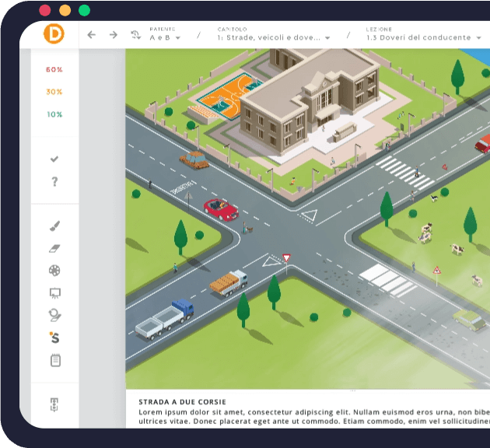Screen dimensions: 490x448
Task: Go back with the left arrow
Action: coord(92,35)
